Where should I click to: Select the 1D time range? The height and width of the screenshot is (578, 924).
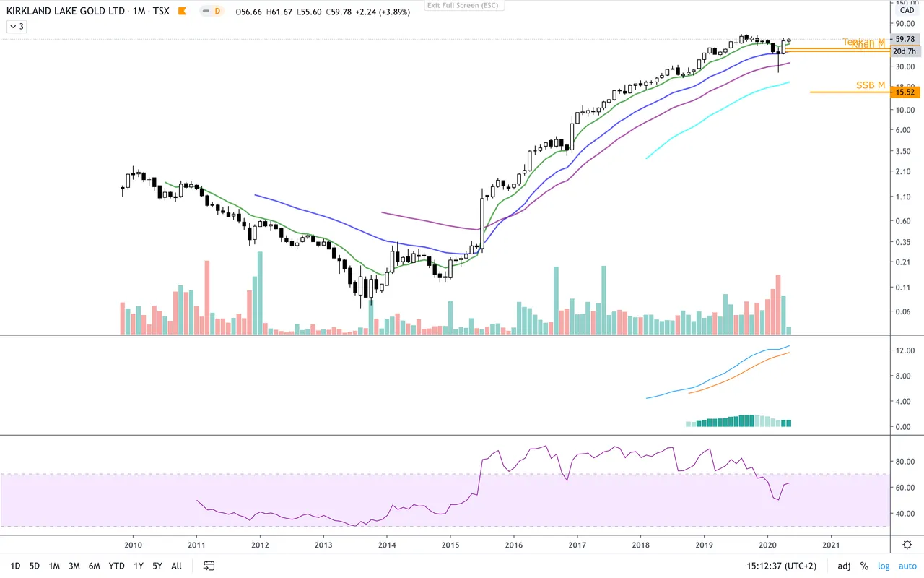coord(15,566)
